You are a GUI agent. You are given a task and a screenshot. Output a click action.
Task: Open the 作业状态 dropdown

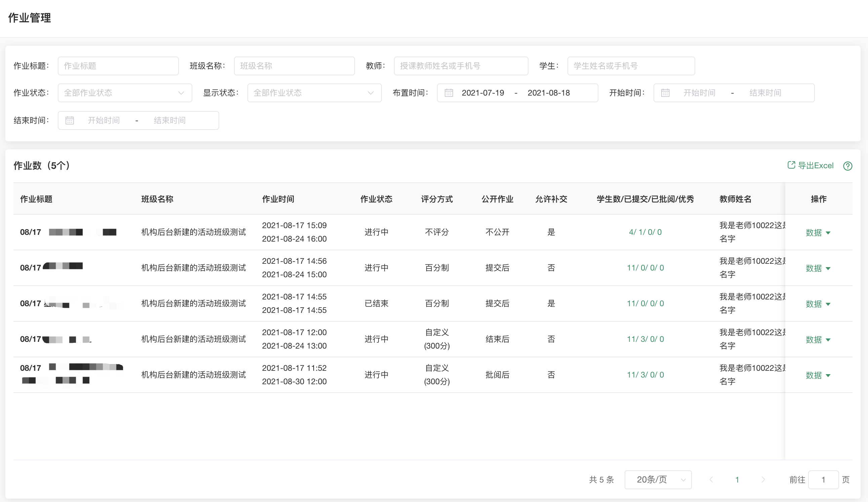click(125, 93)
